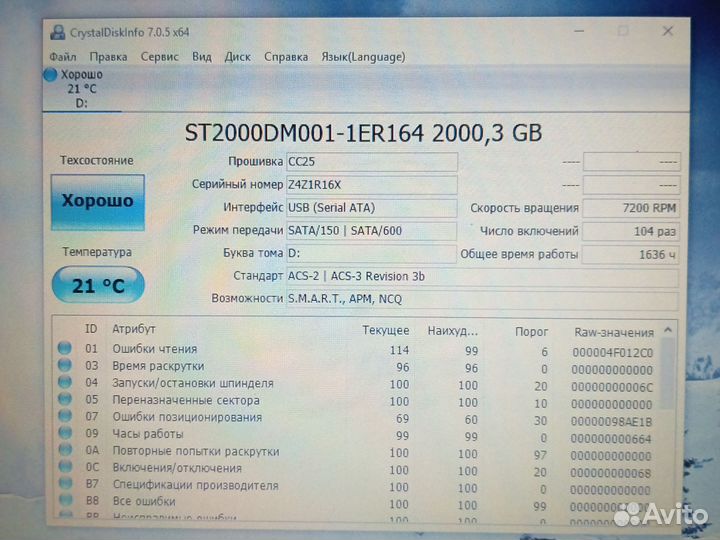Click the 21 °C temperature button
This screenshot has height=540, width=720.
point(98,285)
